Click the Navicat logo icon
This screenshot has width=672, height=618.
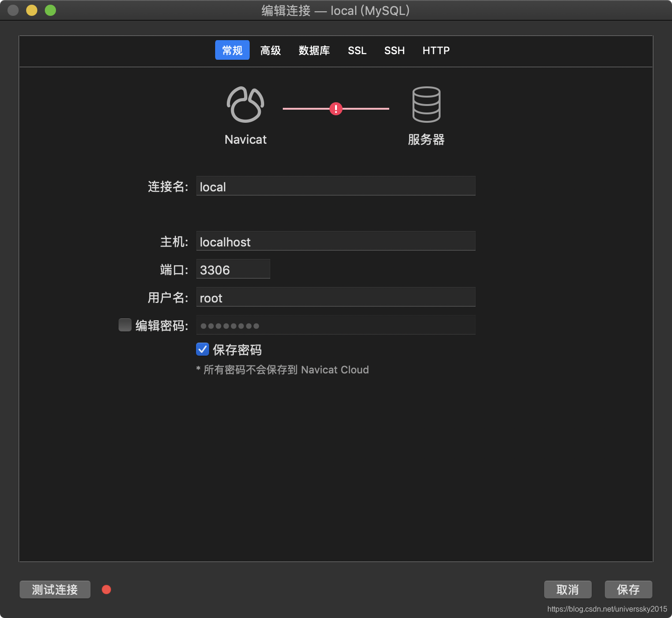coord(245,105)
